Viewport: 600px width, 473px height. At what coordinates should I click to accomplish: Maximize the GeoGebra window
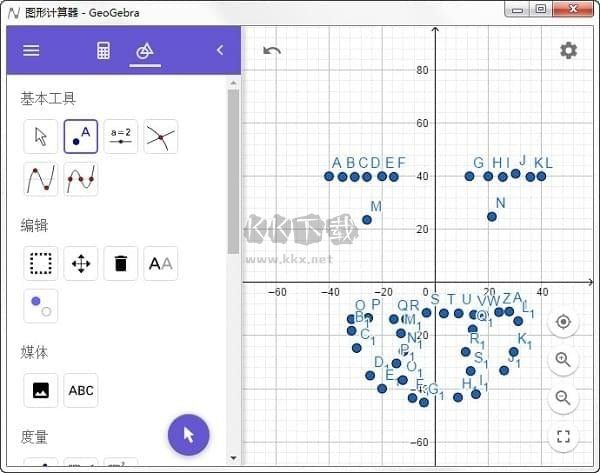tap(541, 9)
